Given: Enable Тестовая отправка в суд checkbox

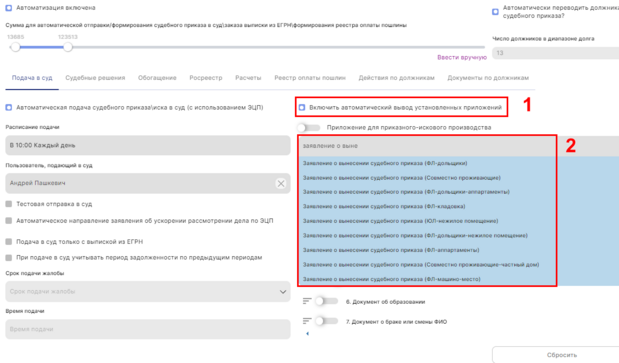Looking at the screenshot, I should click(9, 204).
